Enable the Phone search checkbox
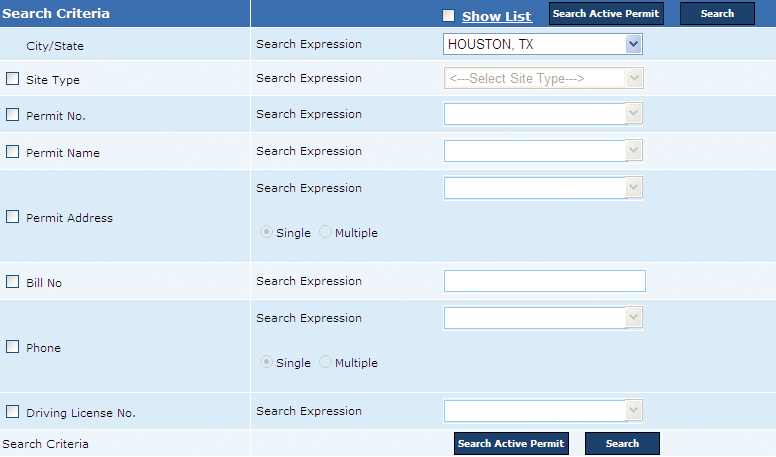776x457 pixels. pos(13,347)
